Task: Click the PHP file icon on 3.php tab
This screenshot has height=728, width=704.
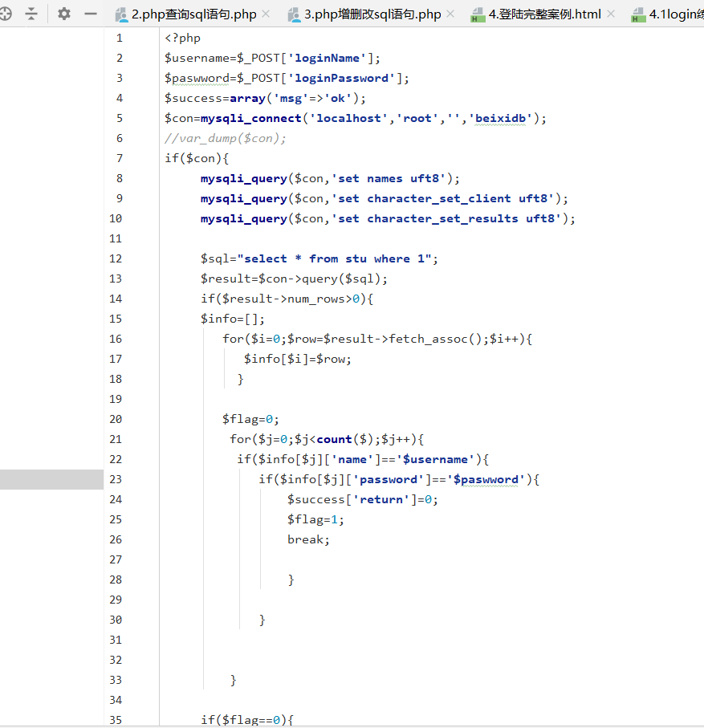Action: click(294, 15)
